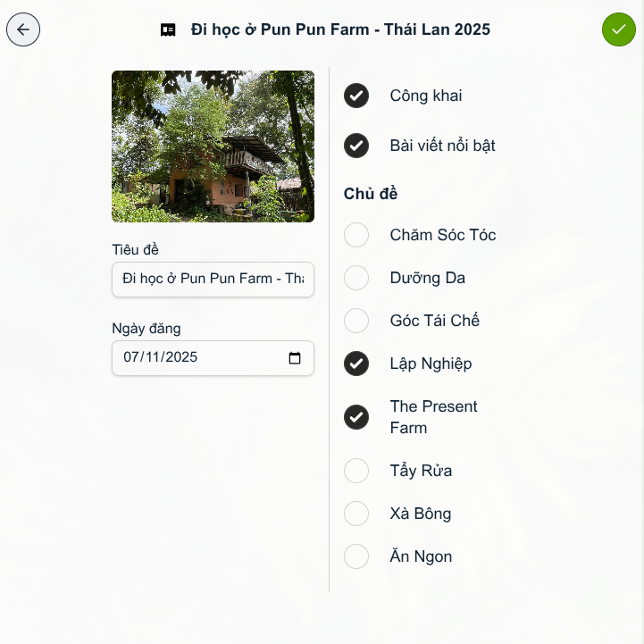Uncheck the Công khai checkbox
Image resolution: width=644 pixels, height=644 pixels.
point(356,96)
